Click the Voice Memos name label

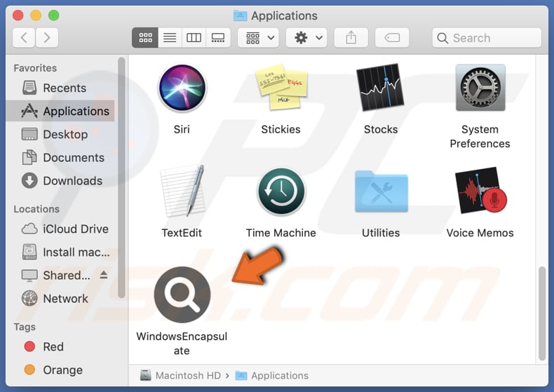coord(480,233)
